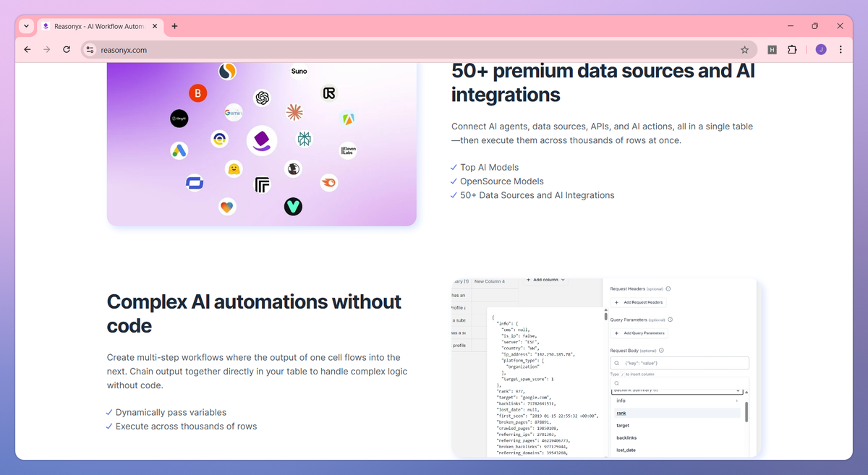868x475 pixels.
Task: Click the teal Perplexity logo
Action: click(x=305, y=139)
